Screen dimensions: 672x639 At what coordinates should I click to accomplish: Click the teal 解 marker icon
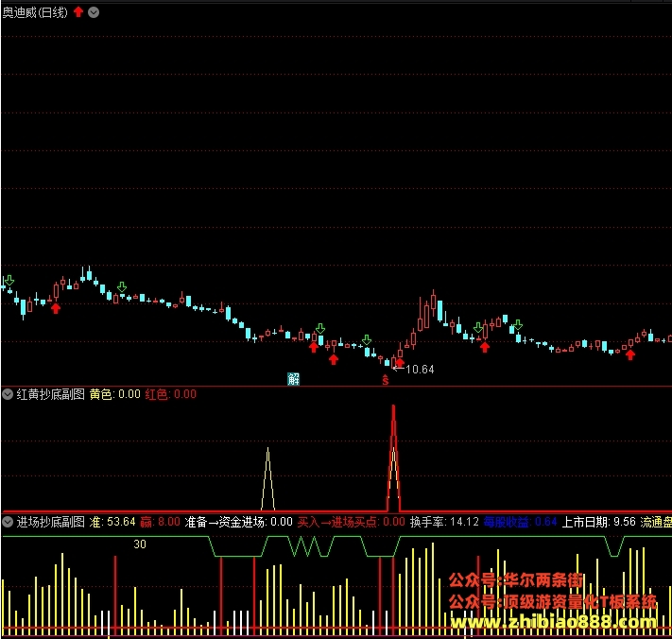click(294, 378)
